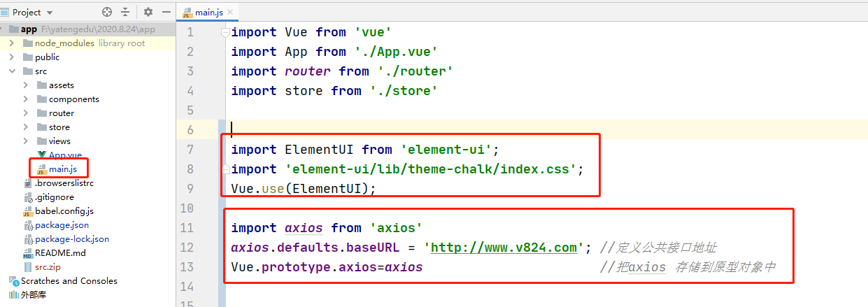Open the Project view dropdown
The image size is (868, 307).
(48, 12)
